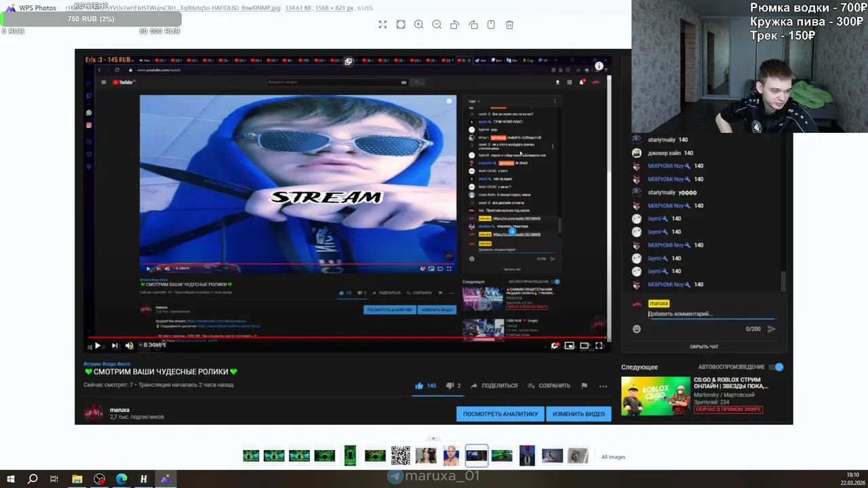868x488 pixels.
Task: Click ПОДЕЛИТЬСЯ to share the stream
Action: tap(494, 386)
